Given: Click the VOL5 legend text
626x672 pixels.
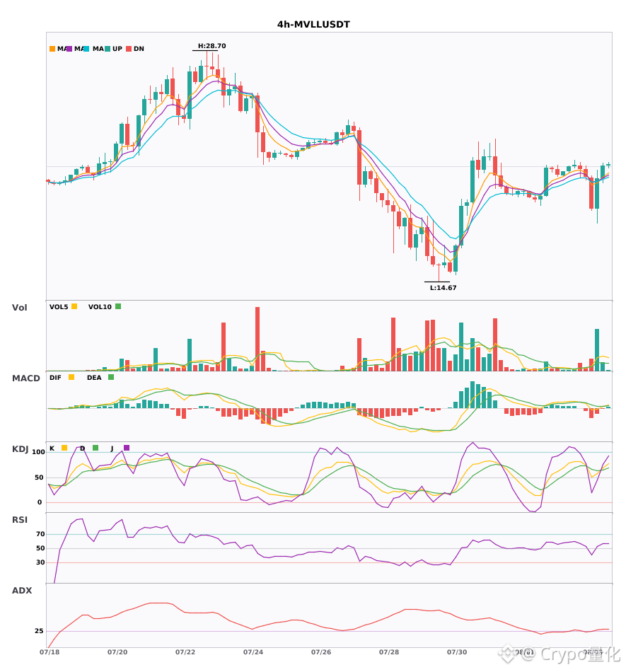Looking at the screenshot, I should 59,307.
